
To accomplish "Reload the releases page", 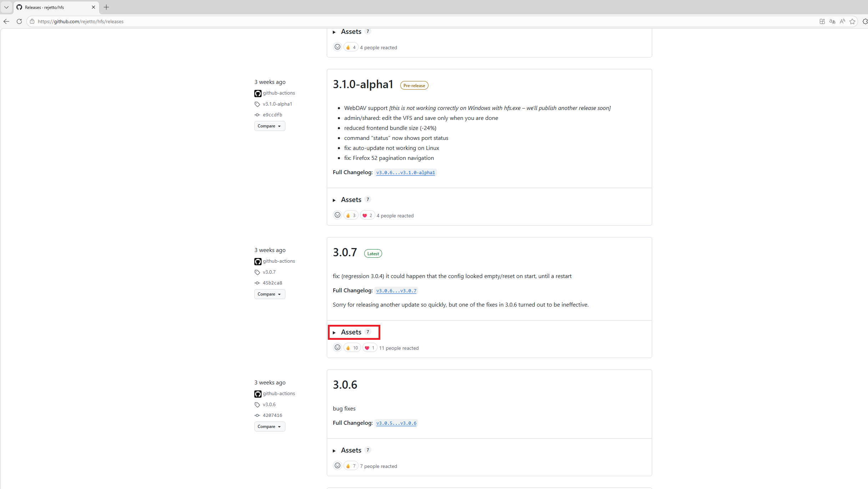I will [x=19, y=21].
